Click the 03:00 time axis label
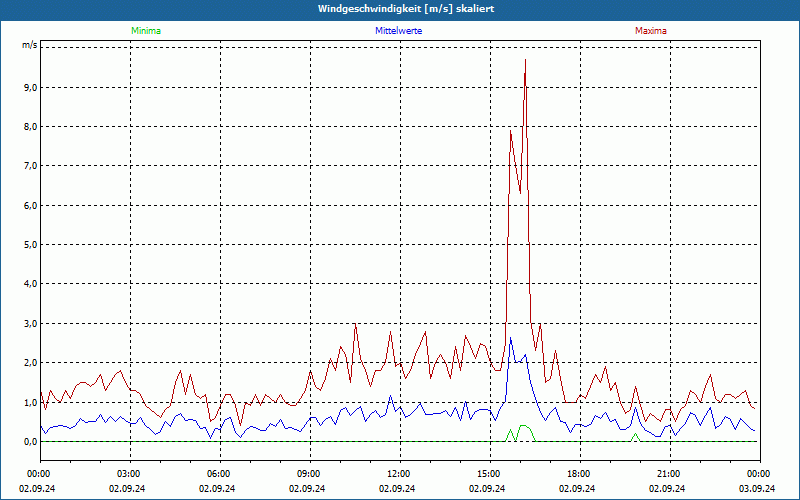This screenshot has height=500, width=800. click(131, 473)
